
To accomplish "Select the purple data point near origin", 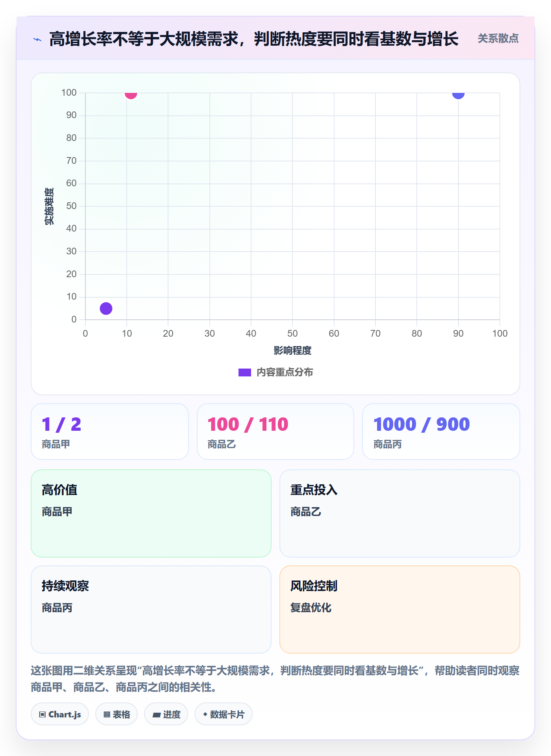I will click(106, 308).
